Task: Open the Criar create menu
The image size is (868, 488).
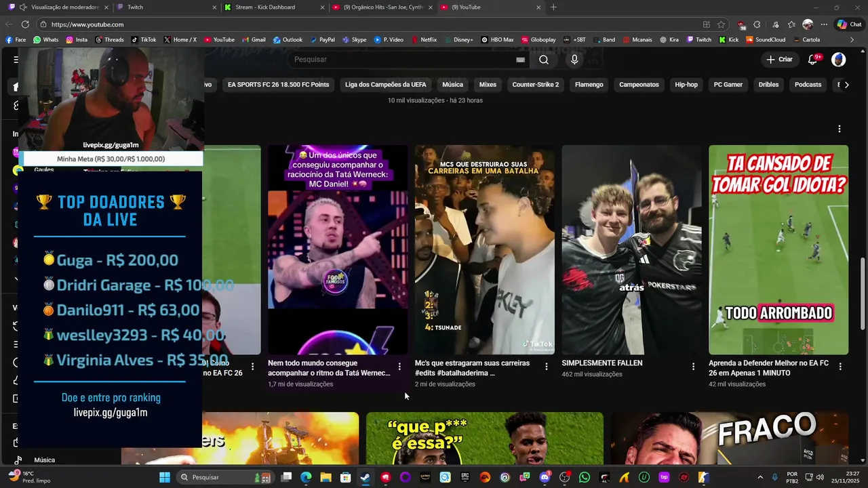Action: (x=779, y=60)
